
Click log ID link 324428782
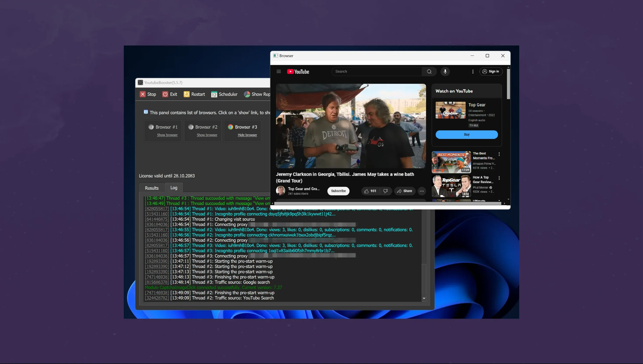tap(157, 298)
